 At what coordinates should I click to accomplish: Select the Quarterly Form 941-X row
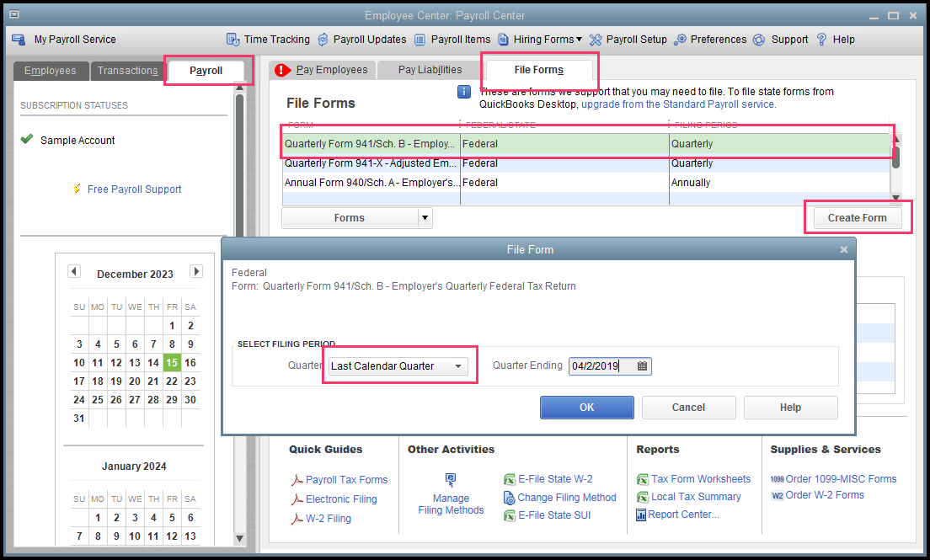[585, 163]
